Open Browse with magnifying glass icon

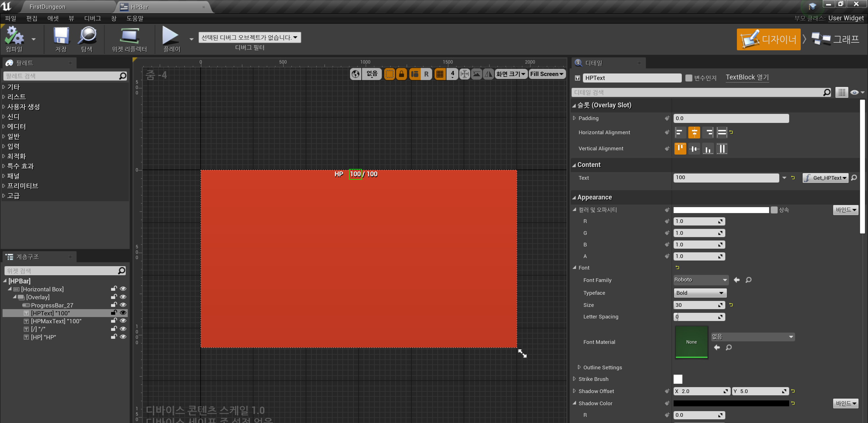pos(87,36)
